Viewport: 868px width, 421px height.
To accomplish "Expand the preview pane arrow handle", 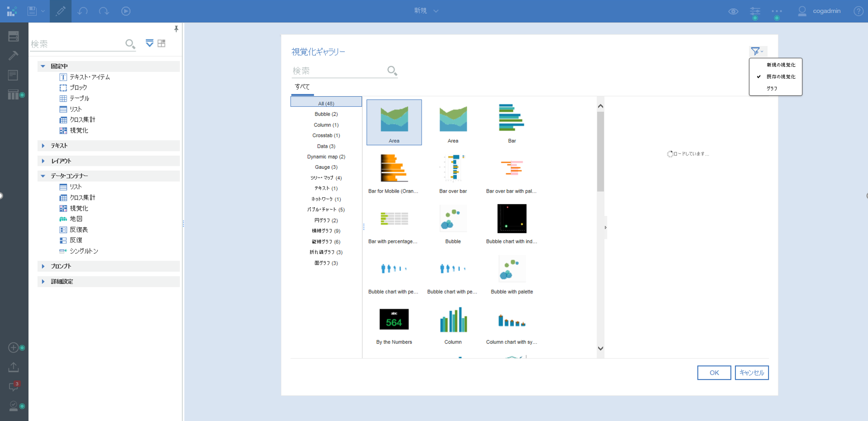I will (606, 227).
